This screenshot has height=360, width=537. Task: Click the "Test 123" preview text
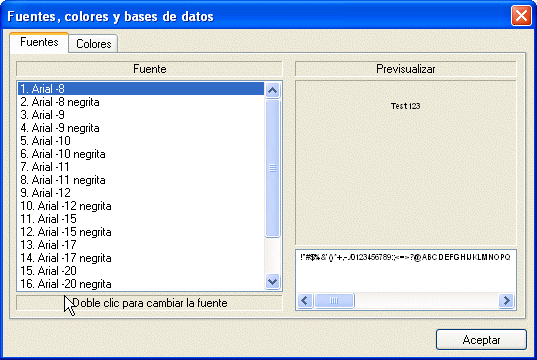coord(405,106)
